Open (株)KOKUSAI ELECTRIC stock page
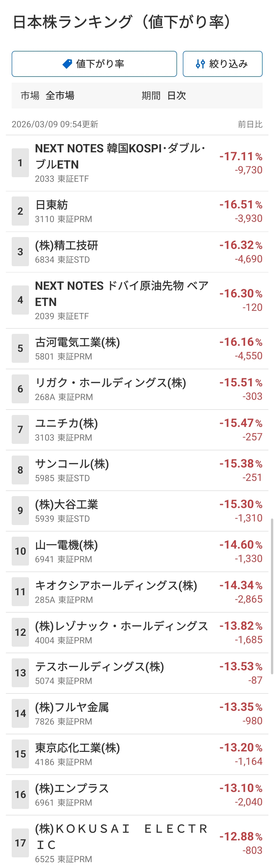 point(121,836)
